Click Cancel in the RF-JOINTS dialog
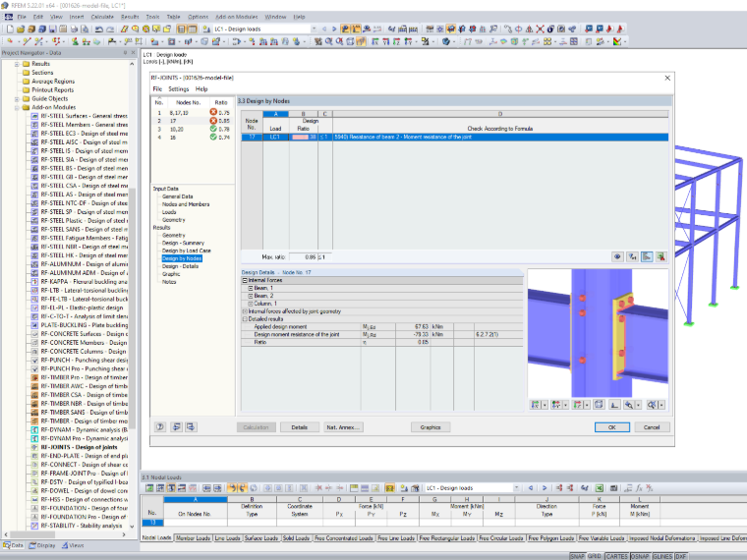The height and width of the screenshot is (560, 747). click(652, 427)
